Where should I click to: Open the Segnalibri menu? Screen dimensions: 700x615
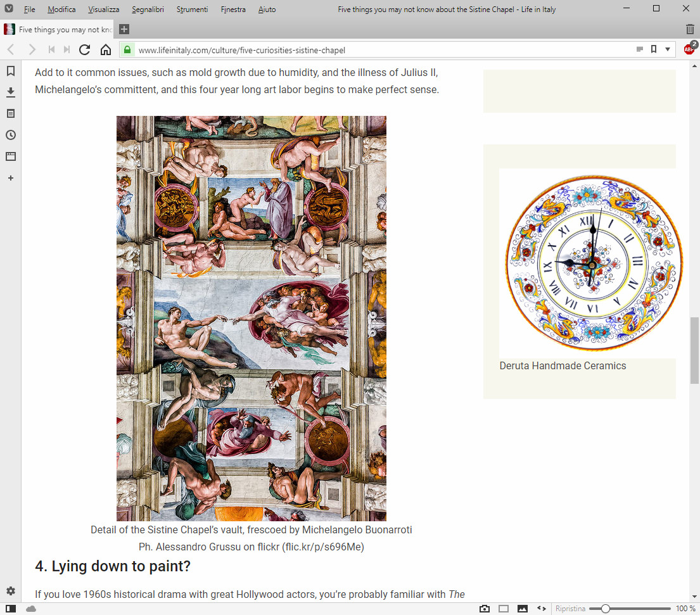tap(148, 10)
